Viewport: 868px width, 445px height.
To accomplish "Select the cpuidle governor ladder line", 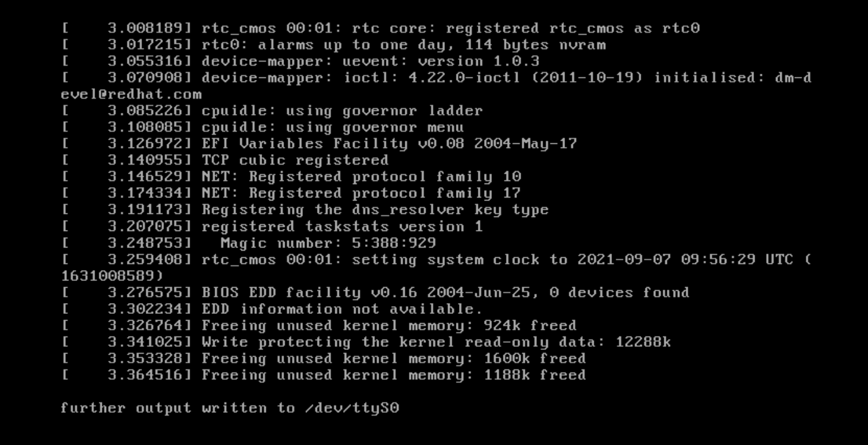I will [272, 111].
